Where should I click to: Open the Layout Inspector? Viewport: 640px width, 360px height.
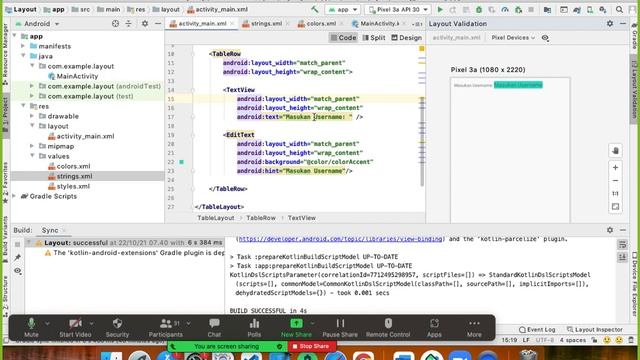[x=595, y=329]
